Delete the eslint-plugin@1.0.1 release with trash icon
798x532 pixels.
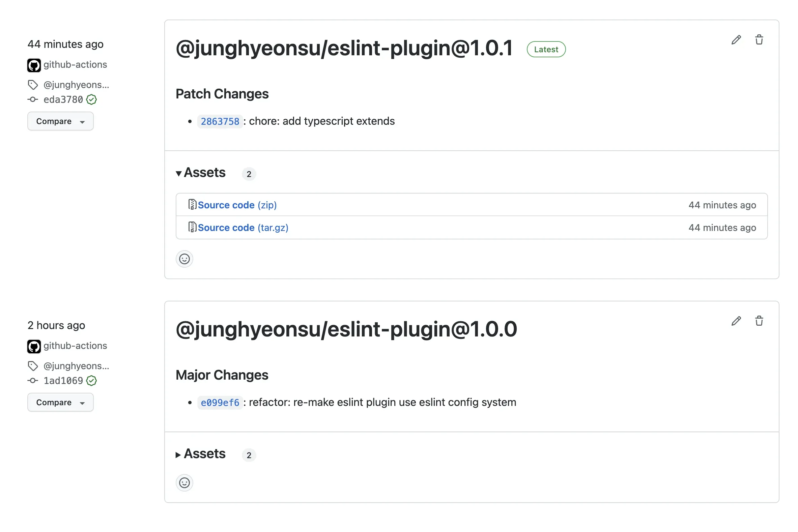759,40
